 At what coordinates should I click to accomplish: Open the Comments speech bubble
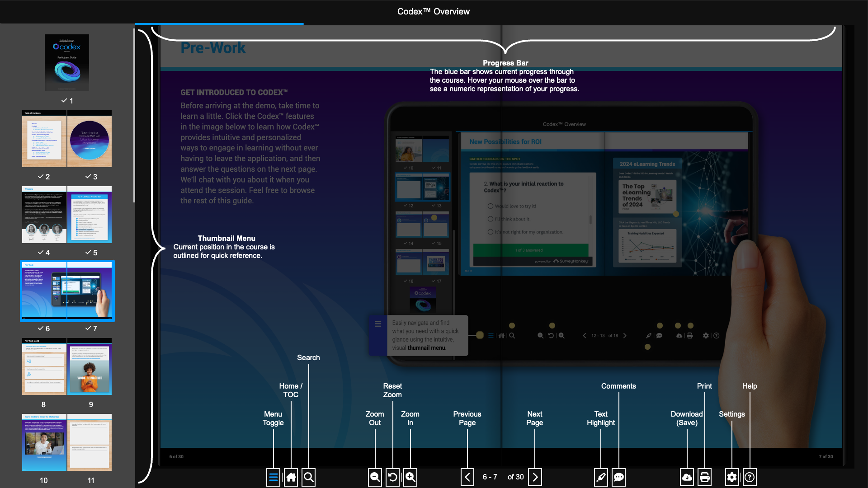(x=618, y=477)
